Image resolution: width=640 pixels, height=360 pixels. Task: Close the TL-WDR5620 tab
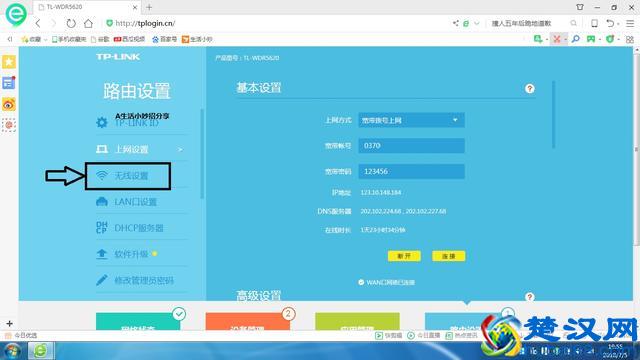(135, 7)
